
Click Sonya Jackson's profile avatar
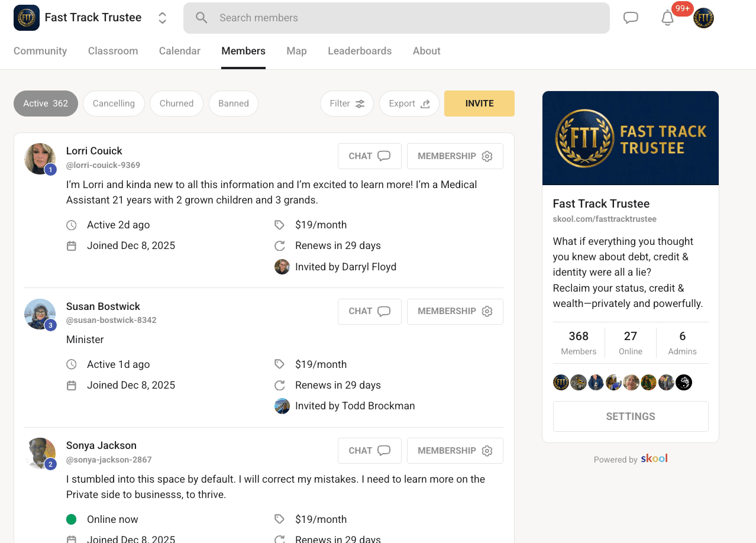(40, 453)
